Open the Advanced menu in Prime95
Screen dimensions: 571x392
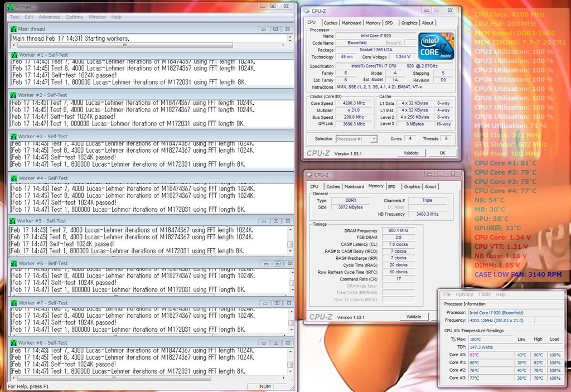(x=49, y=17)
